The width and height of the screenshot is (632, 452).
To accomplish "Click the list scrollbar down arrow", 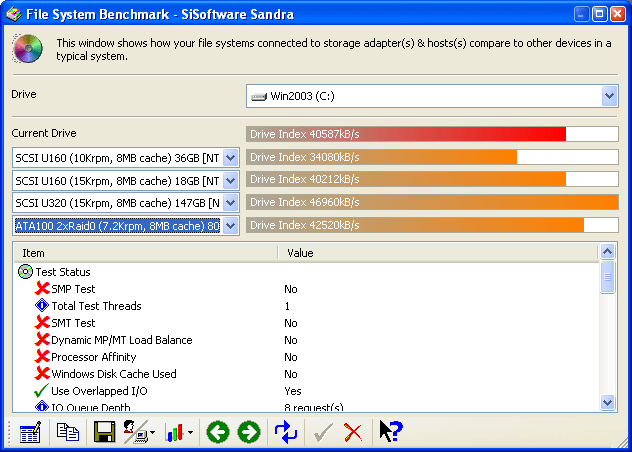I will tap(608, 402).
